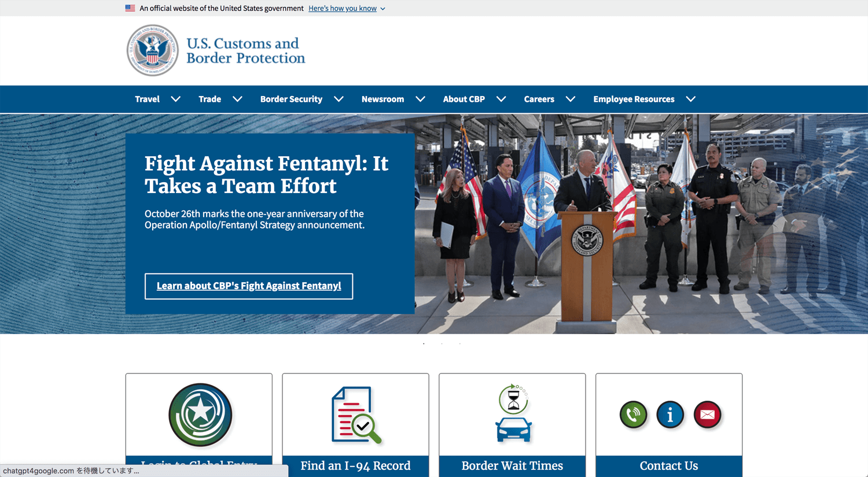Click the US flag icon in banner
This screenshot has height=477, width=868.
coord(130,8)
